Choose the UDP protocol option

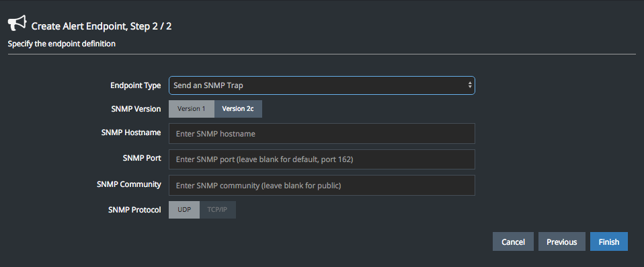184,209
